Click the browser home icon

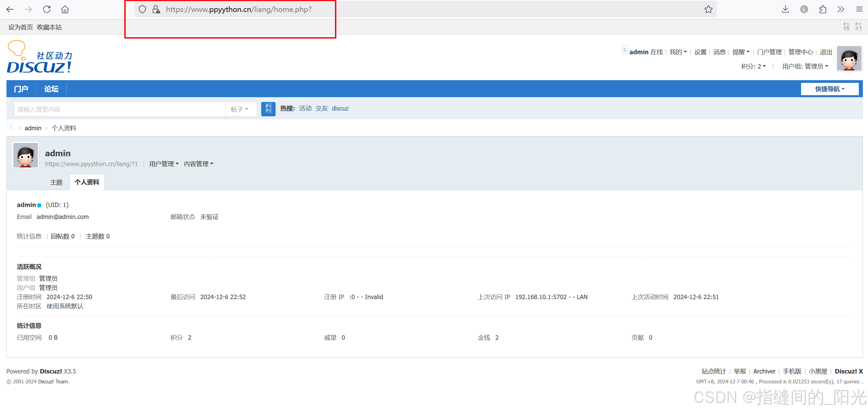65,10
